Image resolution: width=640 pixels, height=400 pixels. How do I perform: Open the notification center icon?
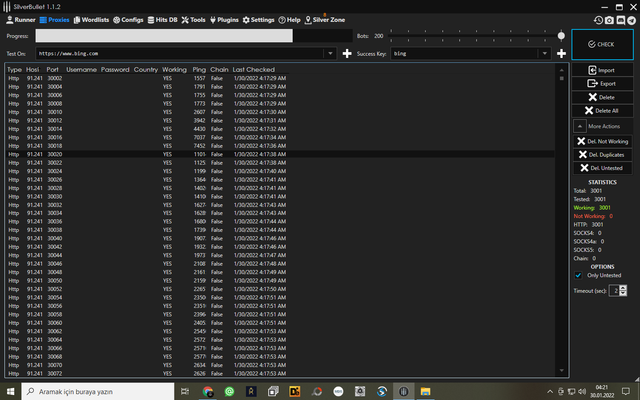click(x=626, y=391)
